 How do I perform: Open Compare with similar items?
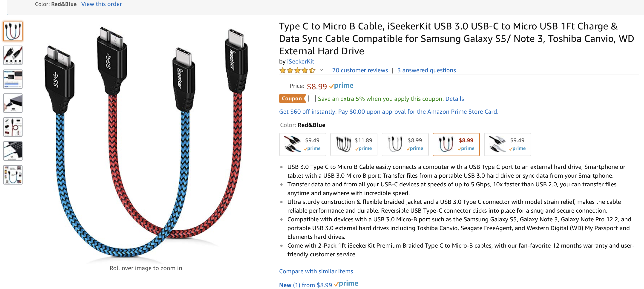(316, 271)
